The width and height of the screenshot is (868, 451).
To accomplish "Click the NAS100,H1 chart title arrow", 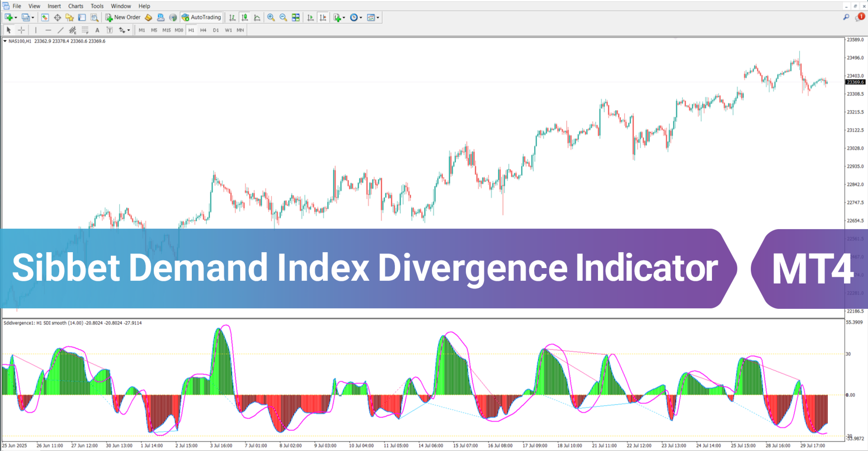I will coord(5,41).
